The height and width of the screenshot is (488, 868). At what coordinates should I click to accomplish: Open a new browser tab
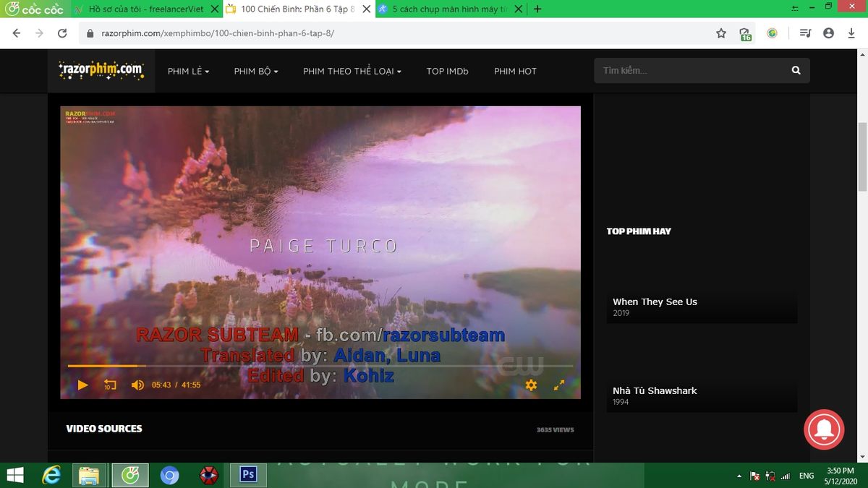click(x=537, y=9)
